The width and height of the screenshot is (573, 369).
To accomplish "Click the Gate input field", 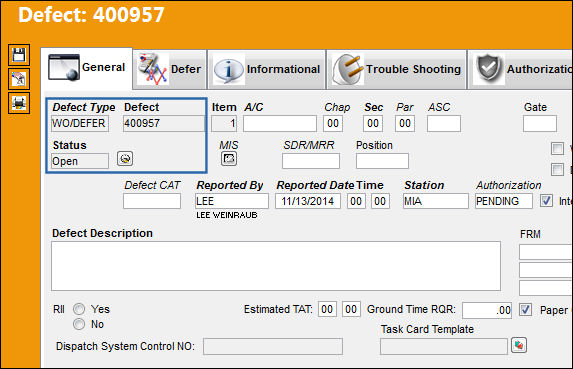I will (540, 123).
